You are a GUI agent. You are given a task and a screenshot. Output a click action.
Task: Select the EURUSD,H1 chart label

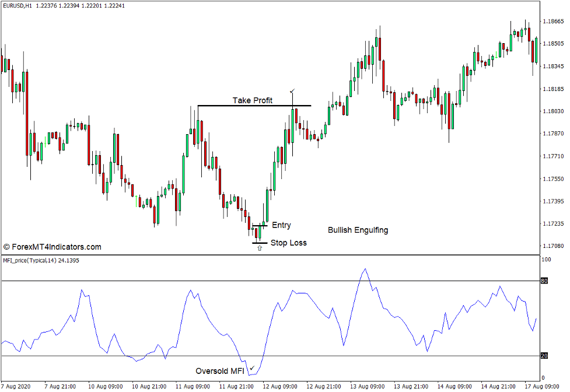click(18, 6)
